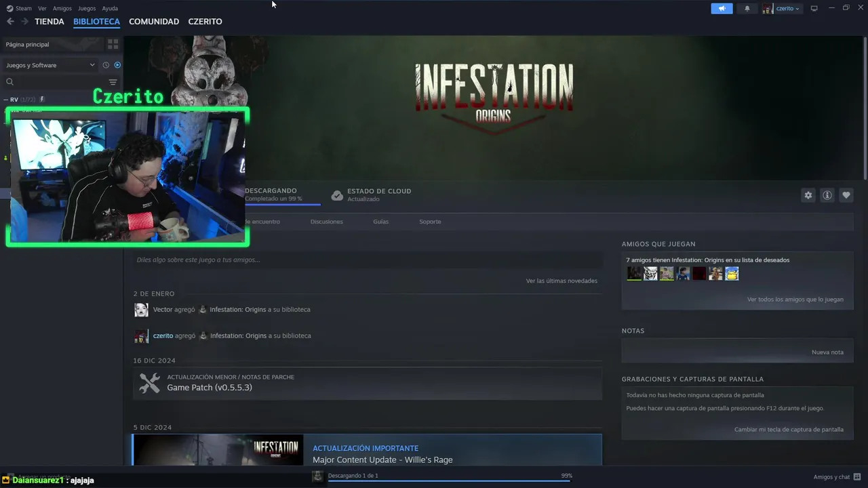The height and width of the screenshot is (488, 868).
Task: Collapse the RV collection in the sidebar
Action: (6, 100)
